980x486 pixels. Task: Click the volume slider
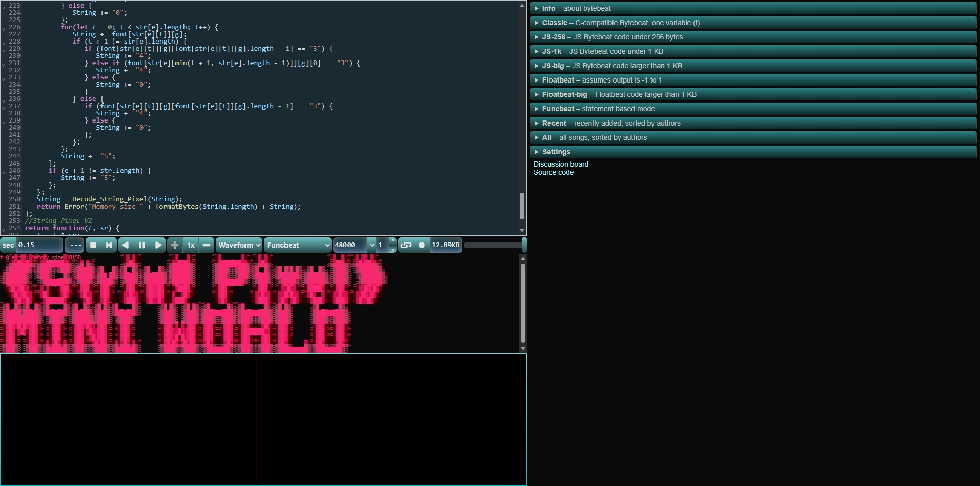pyautogui.click(x=494, y=245)
